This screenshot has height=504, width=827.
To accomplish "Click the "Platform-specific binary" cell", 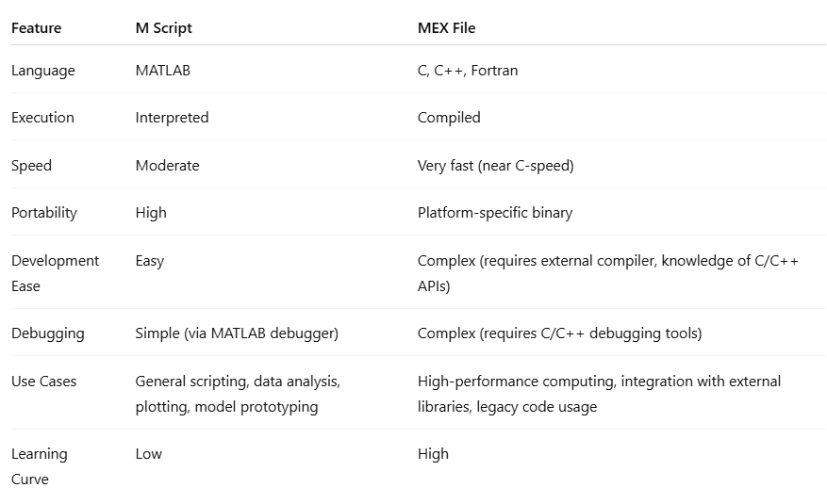I will point(494,213).
